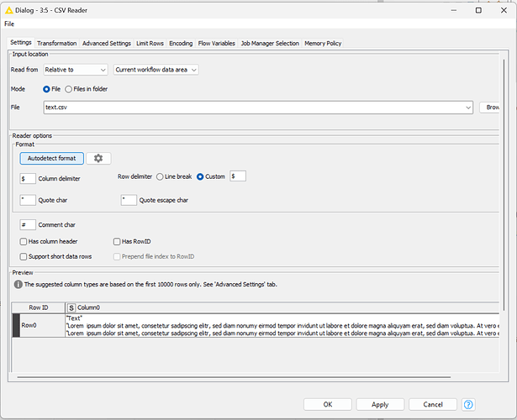Toggle Support short data rows checkbox
Image resolution: width=517 pixels, height=420 pixels.
pos(23,256)
